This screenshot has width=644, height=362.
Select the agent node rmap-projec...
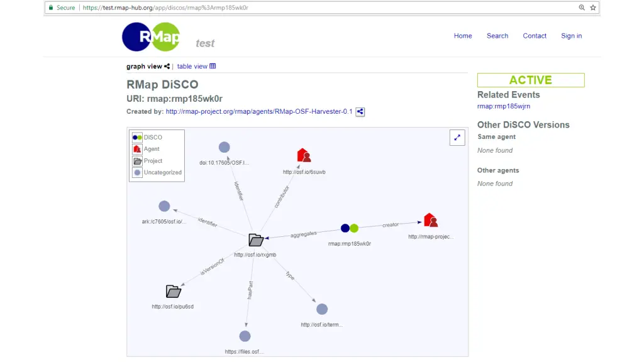[x=430, y=220]
